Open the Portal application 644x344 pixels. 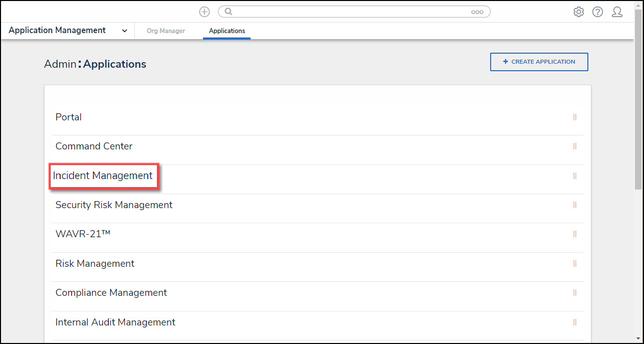click(69, 117)
